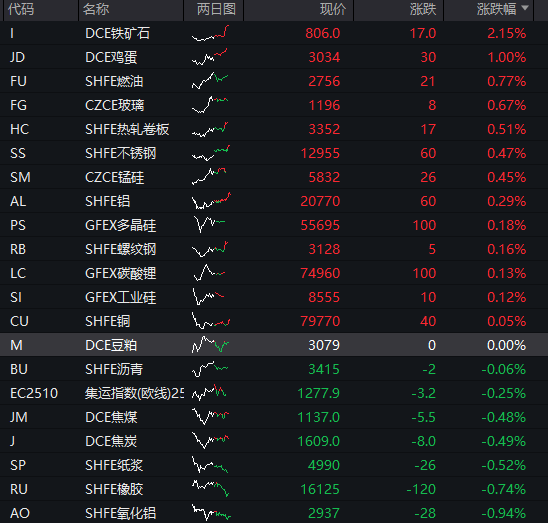Sort by the 涨跌 column header
The image size is (548, 523).
point(423,9)
